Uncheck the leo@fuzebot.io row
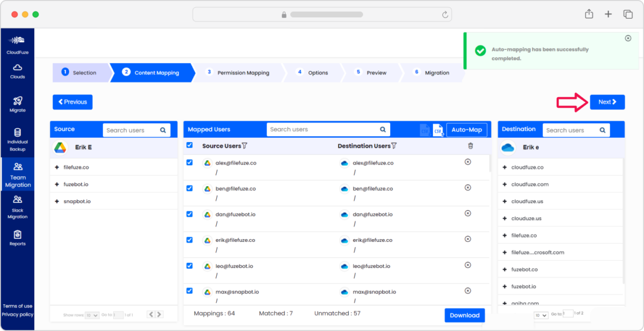 (x=189, y=265)
